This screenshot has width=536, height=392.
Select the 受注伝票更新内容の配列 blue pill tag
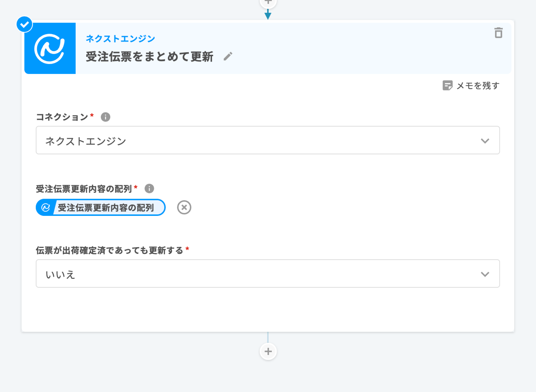pyautogui.click(x=106, y=208)
